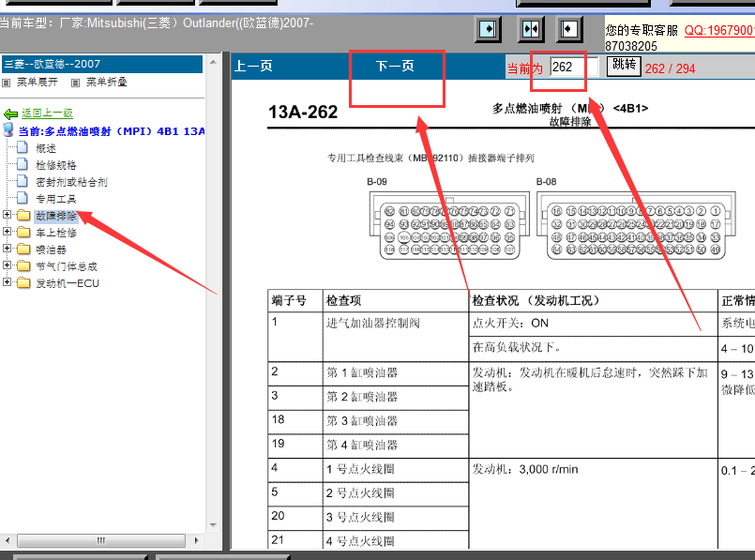Expand the 喷油器 tree node

[7, 249]
